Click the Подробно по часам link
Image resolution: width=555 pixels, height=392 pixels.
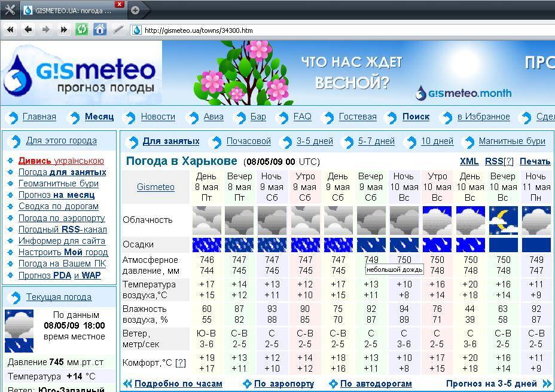click(x=178, y=384)
